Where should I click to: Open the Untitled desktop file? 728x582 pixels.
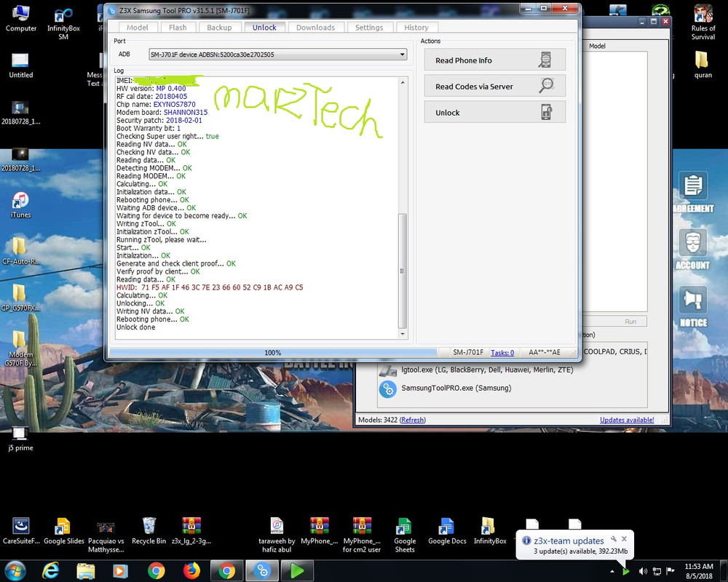[x=21, y=65]
